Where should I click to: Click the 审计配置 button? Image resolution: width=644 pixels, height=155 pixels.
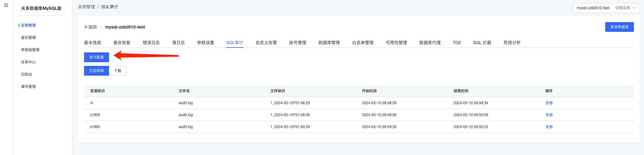click(97, 57)
